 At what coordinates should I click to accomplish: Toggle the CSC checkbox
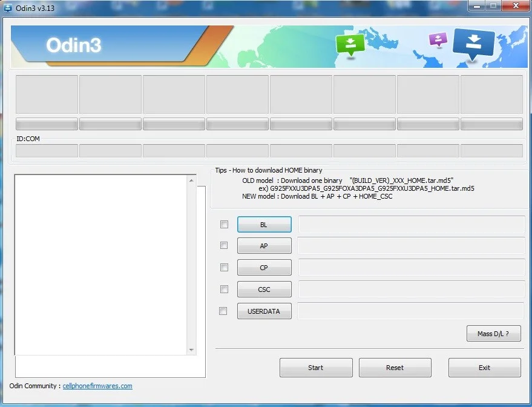pos(224,290)
